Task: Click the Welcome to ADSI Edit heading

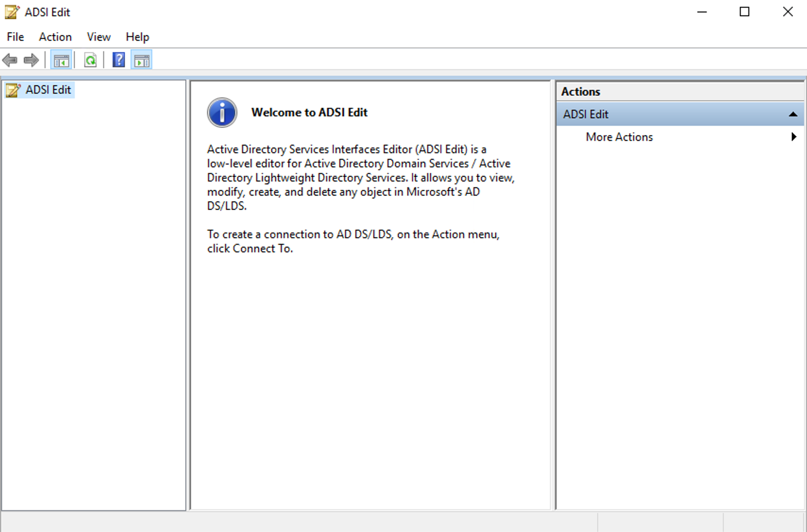Action: click(x=309, y=112)
